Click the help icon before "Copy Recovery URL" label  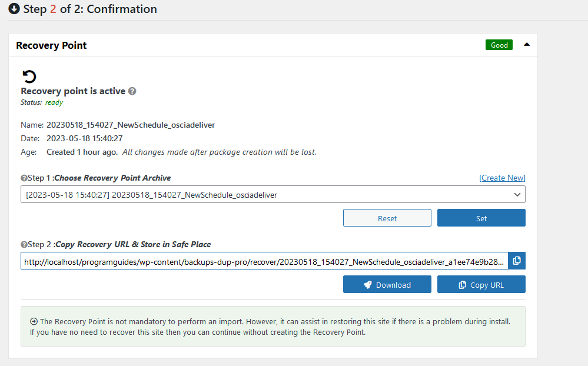[24, 244]
